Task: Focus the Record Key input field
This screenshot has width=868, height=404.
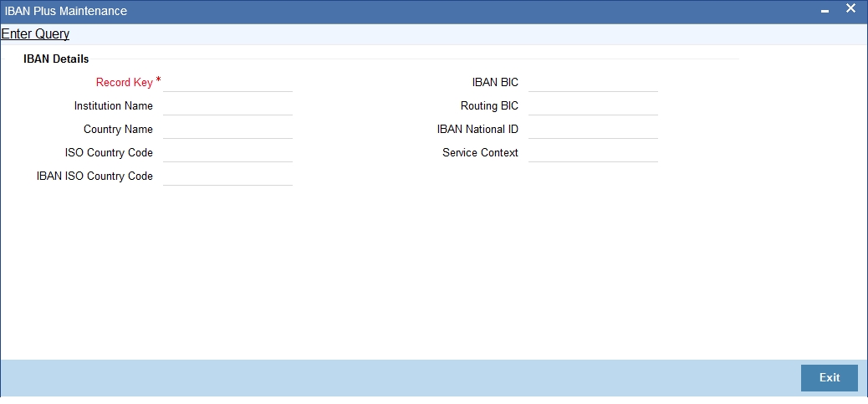Action: click(x=227, y=83)
